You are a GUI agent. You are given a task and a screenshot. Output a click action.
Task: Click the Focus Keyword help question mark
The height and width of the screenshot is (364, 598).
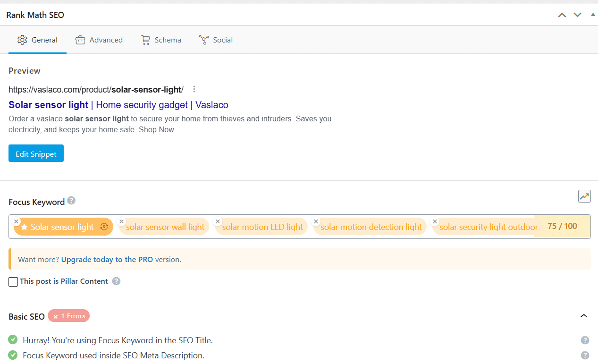pos(71,201)
